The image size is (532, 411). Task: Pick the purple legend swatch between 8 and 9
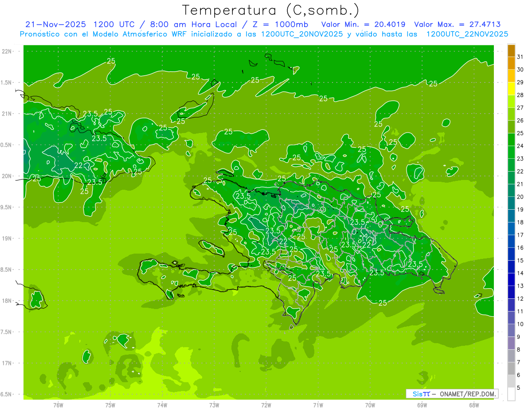pyautogui.click(x=511, y=343)
